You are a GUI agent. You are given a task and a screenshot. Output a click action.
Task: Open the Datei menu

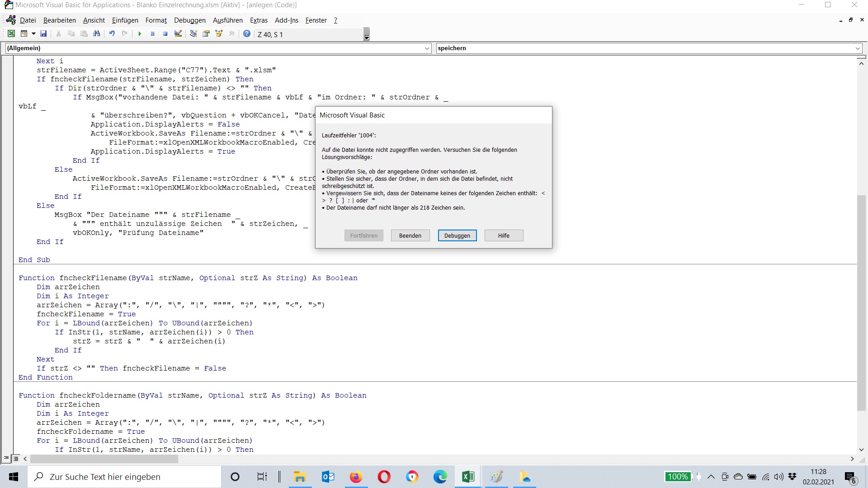tap(28, 20)
